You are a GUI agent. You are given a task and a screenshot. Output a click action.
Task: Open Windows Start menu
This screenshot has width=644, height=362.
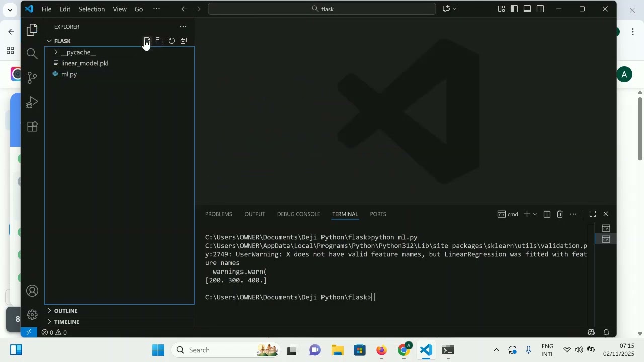pyautogui.click(x=158, y=350)
